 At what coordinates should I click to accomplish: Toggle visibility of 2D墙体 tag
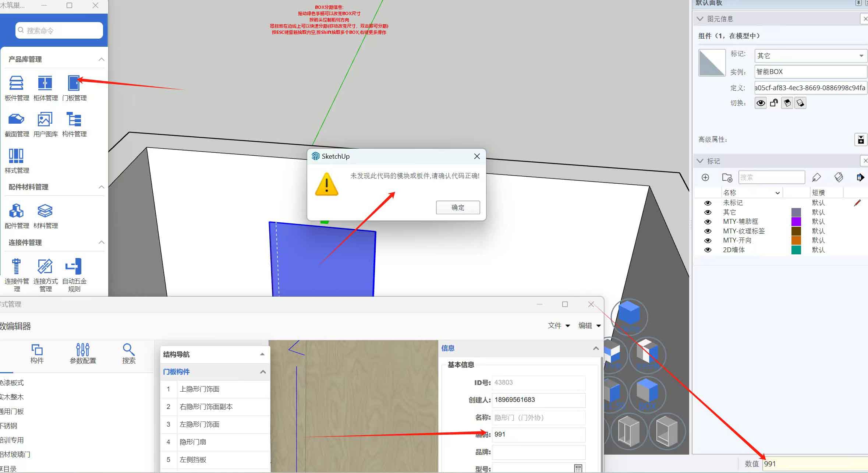pyautogui.click(x=707, y=250)
